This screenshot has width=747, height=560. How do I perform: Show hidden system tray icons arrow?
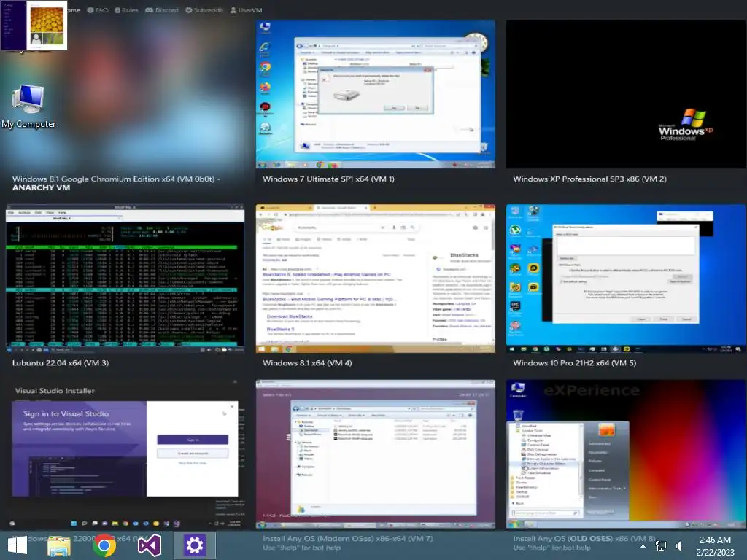coord(643,546)
